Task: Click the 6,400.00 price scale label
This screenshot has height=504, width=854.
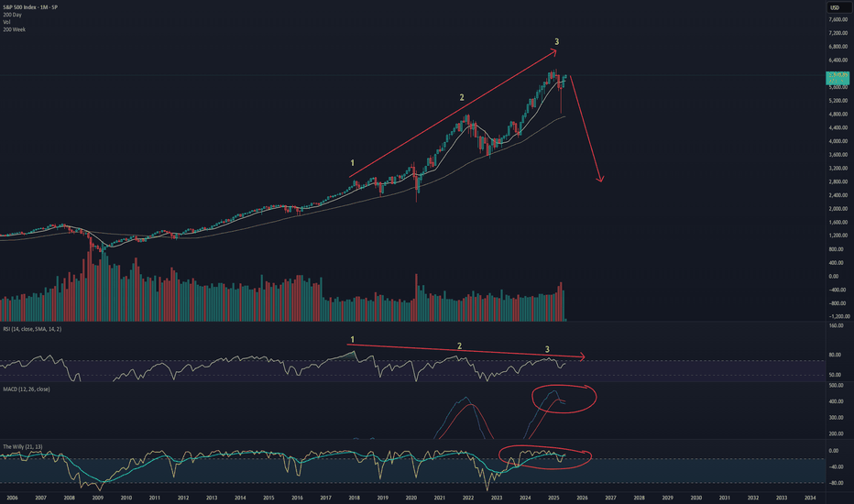Action: tap(838, 60)
